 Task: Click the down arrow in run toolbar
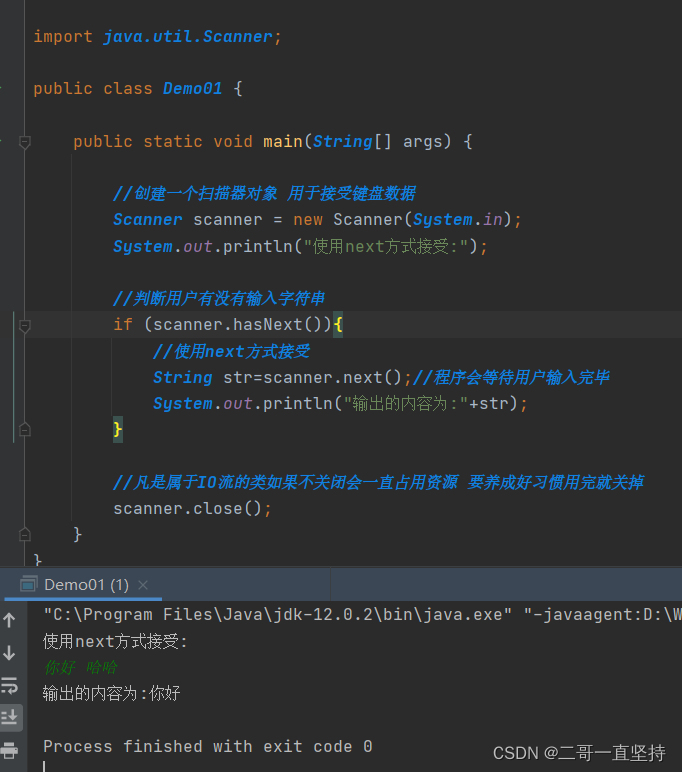tap(9, 653)
